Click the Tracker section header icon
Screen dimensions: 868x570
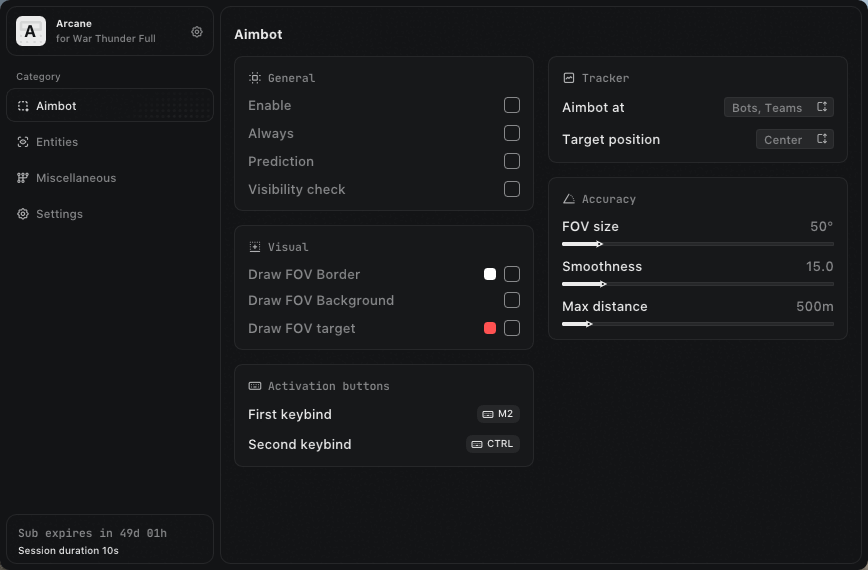pos(569,78)
